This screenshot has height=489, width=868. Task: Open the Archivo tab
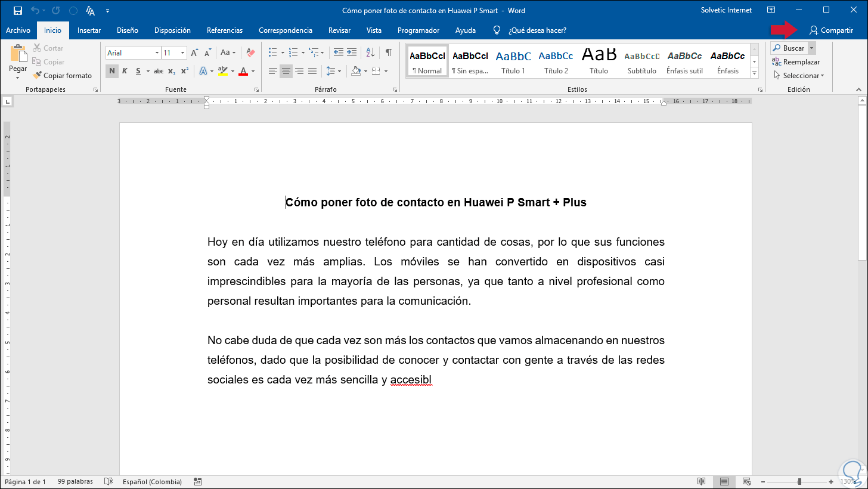point(18,30)
